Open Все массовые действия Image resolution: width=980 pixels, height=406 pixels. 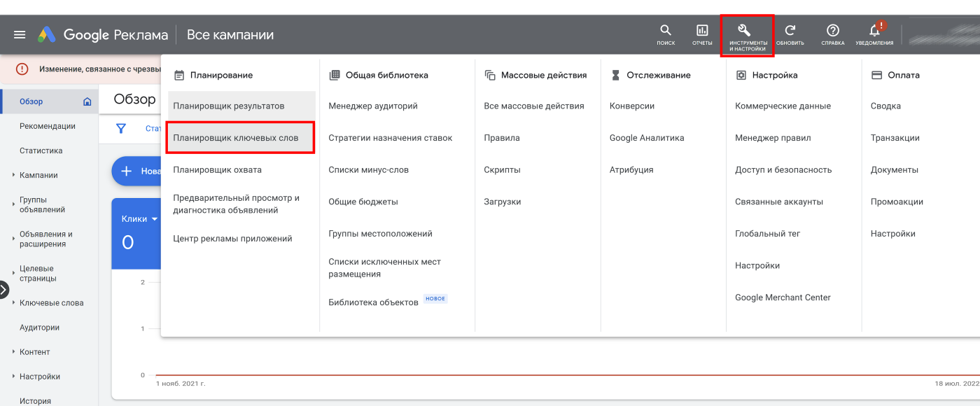click(x=534, y=106)
